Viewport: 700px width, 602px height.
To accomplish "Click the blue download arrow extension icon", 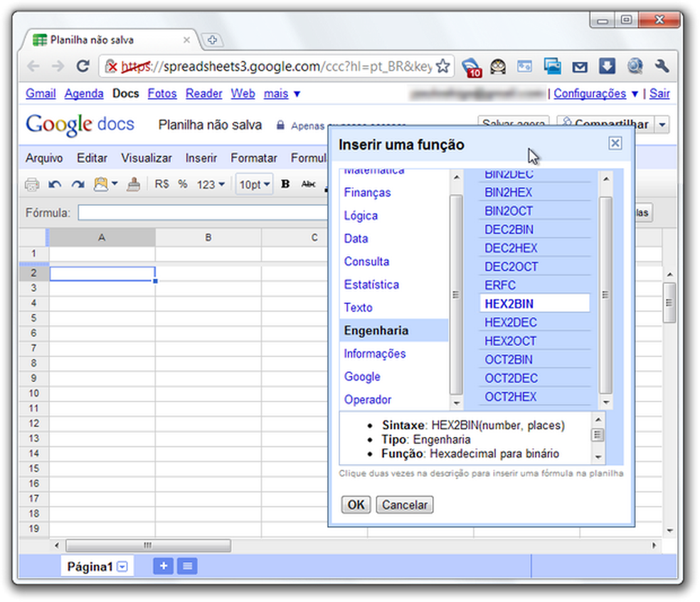I will [x=606, y=67].
